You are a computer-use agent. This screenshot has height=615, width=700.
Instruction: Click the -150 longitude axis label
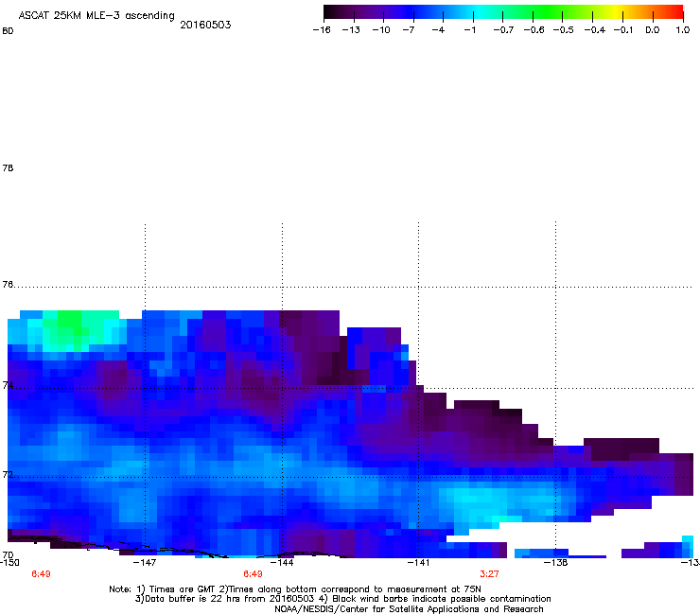pos(9,563)
